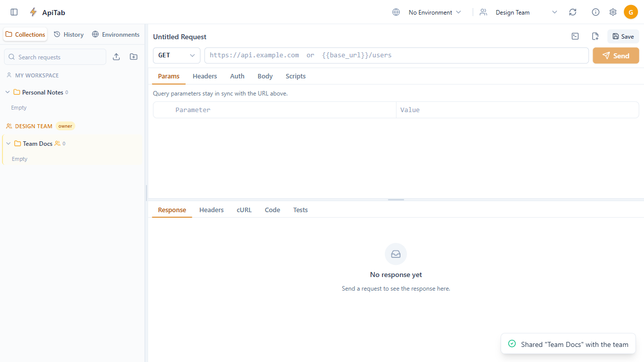644x362 pixels.
Task: Click the Save button
Action: pyautogui.click(x=623, y=36)
